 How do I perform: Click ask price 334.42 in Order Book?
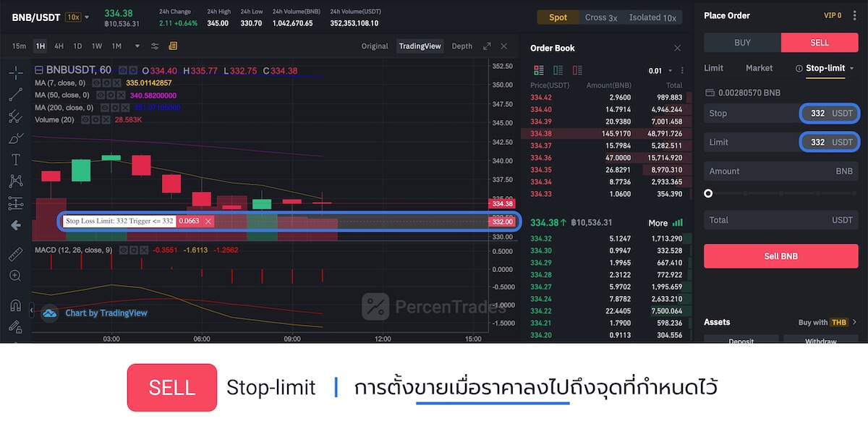(541, 97)
